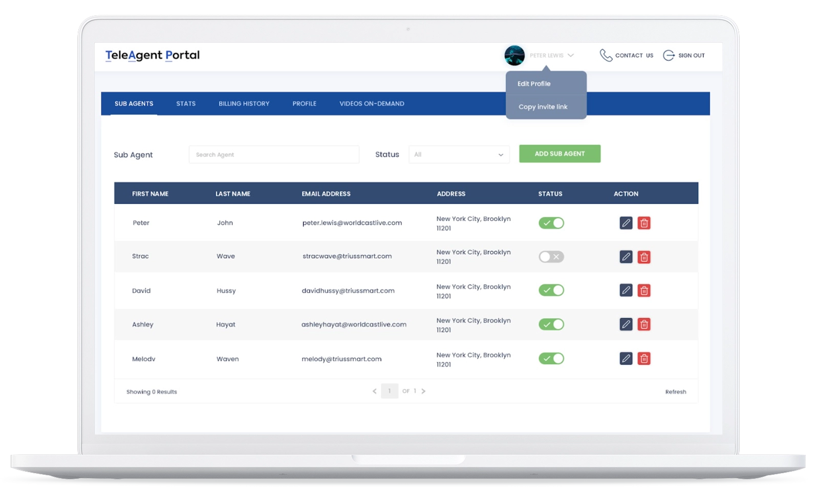Open the Stats tab
This screenshot has height=504, width=819.
tap(186, 103)
